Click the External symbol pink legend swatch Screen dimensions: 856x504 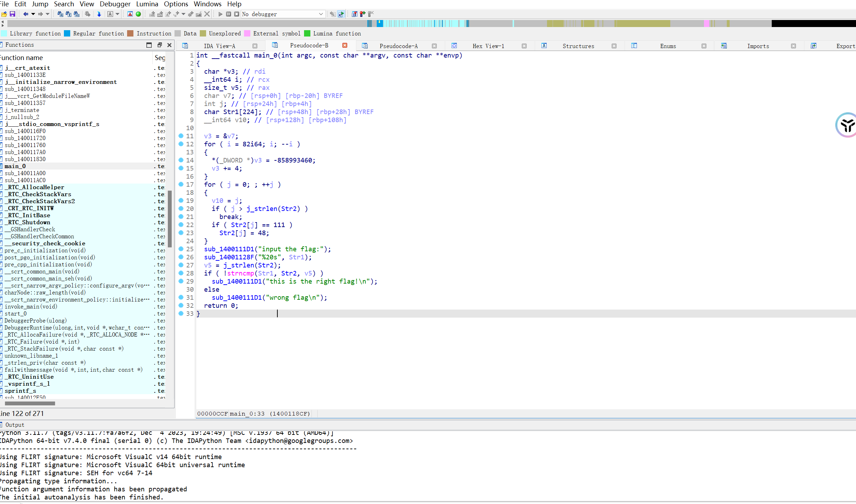(x=247, y=33)
